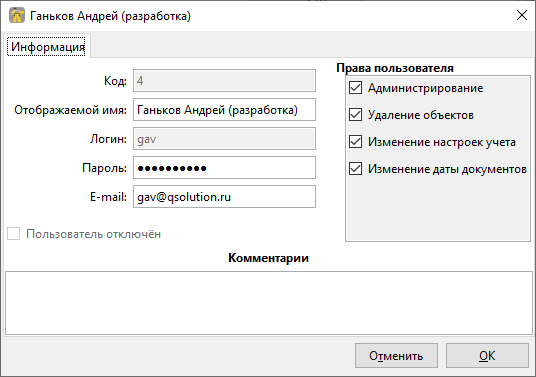Click the Права пользователя heading
The width and height of the screenshot is (536, 377).
395,68
